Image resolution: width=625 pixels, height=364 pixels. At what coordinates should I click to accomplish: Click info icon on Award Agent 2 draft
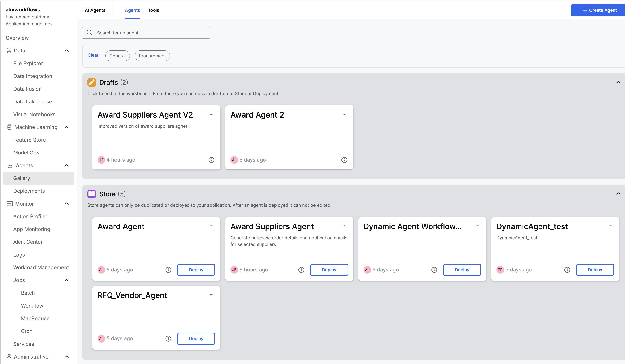click(x=344, y=160)
